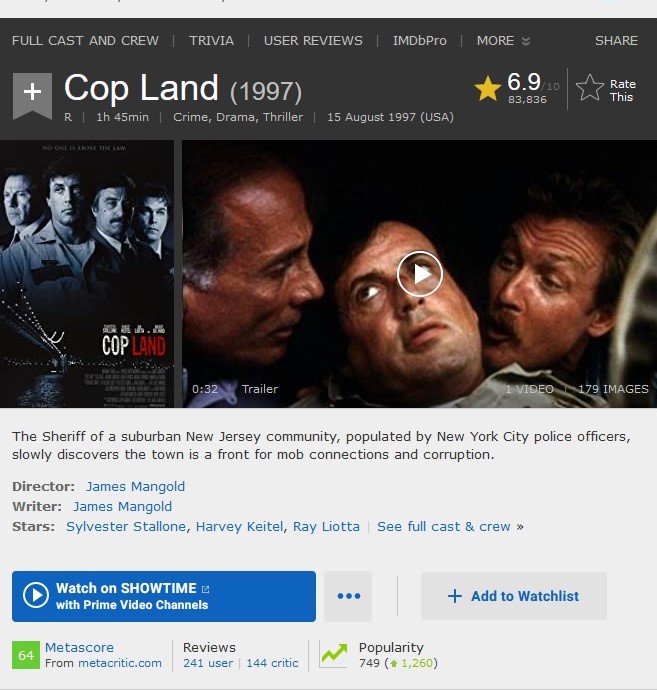Open the three-dots more watch options
The height and width of the screenshot is (690, 657).
point(349,596)
